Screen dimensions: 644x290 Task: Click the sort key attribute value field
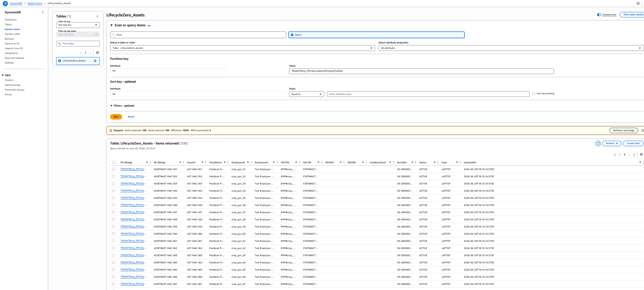428,94
